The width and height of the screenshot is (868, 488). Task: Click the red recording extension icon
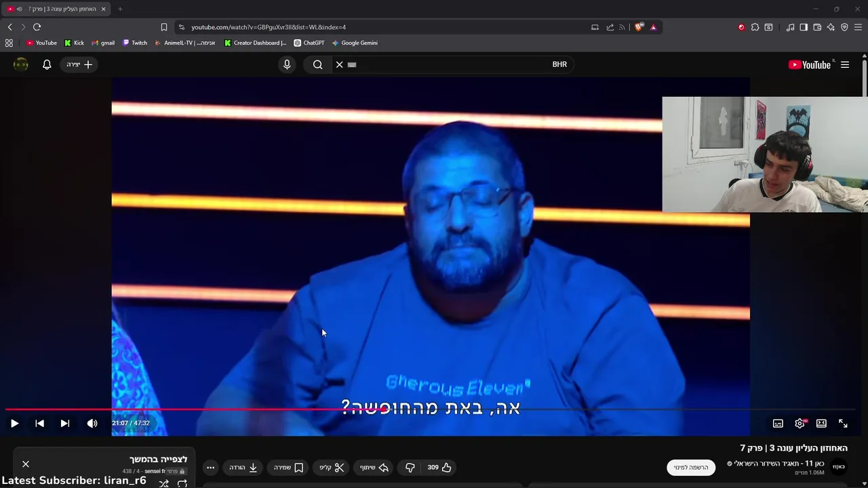tap(741, 27)
